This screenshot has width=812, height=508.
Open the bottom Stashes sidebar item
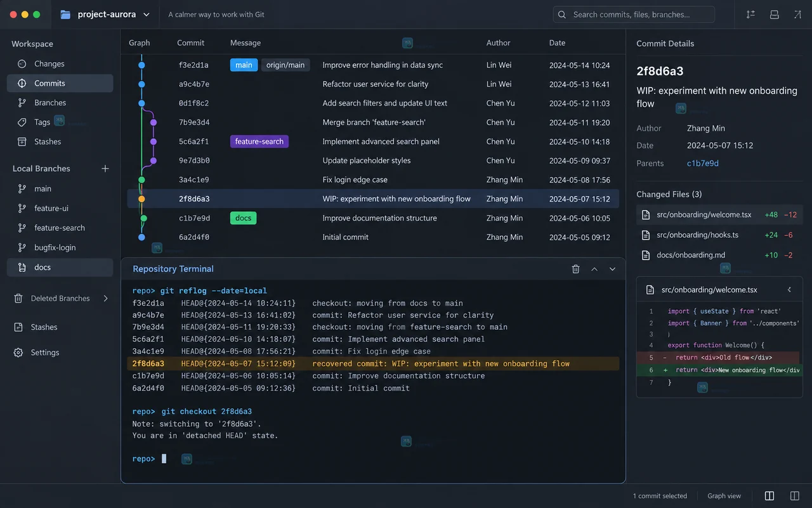tap(44, 327)
